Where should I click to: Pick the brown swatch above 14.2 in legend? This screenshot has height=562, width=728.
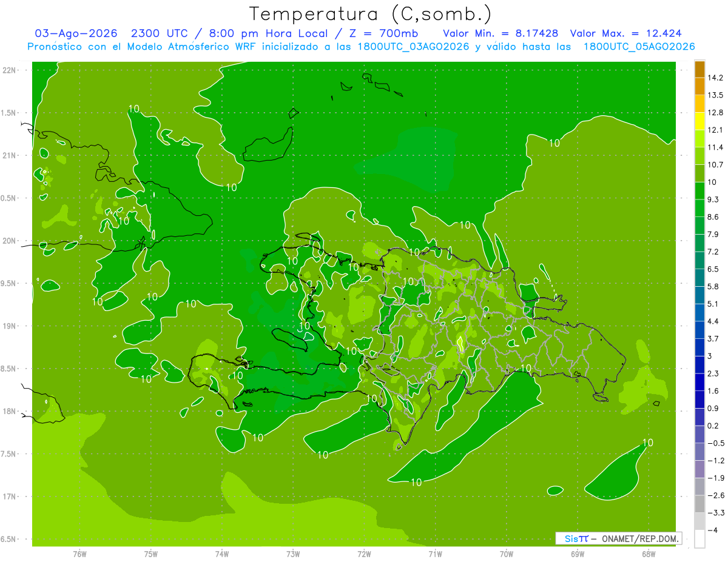point(699,70)
